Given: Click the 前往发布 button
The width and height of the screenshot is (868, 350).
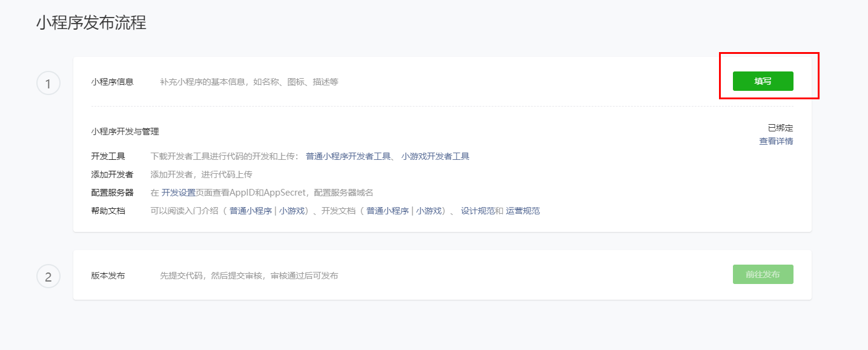Looking at the screenshot, I should point(763,274).
